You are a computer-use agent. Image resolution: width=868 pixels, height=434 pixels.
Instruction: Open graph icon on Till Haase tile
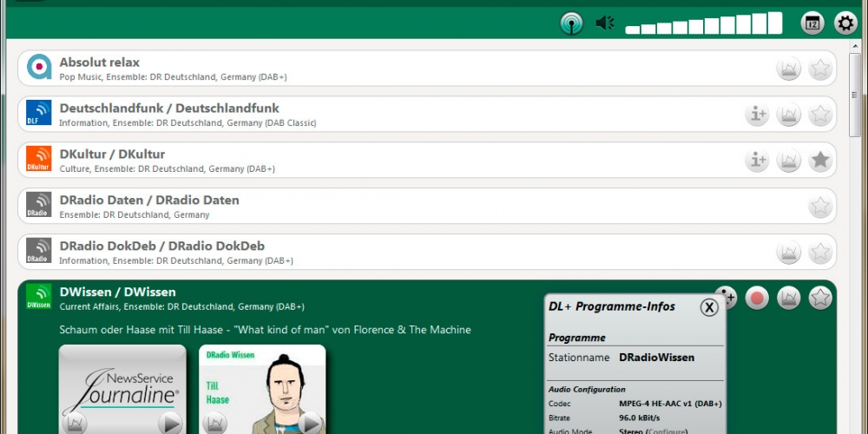pos(214,424)
